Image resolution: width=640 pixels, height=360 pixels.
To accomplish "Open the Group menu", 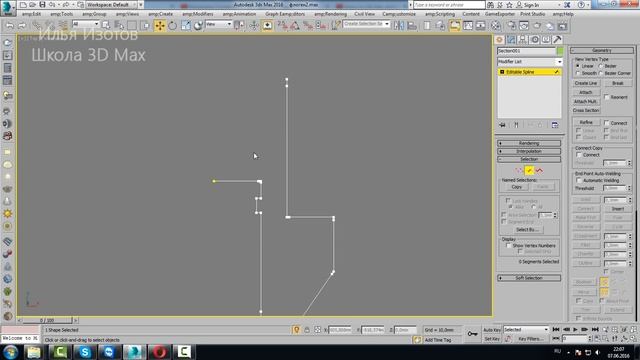I will [94, 14].
